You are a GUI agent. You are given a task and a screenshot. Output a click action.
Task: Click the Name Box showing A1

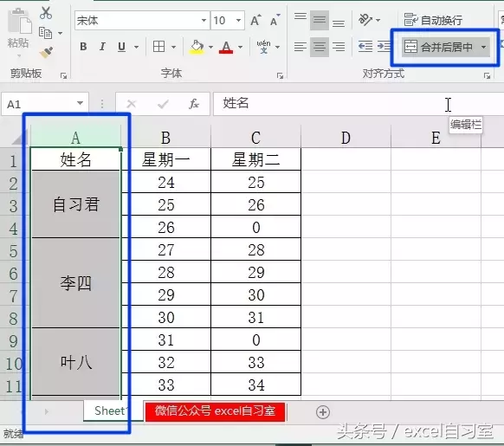38,104
